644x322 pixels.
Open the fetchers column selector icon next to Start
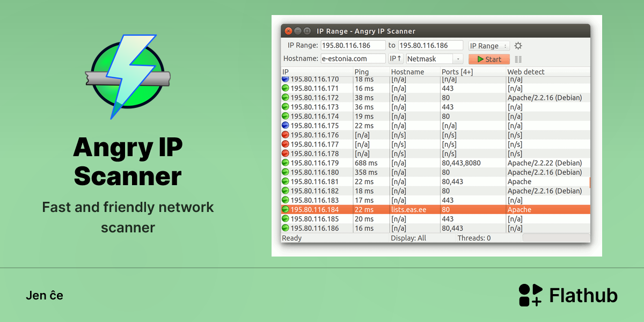tap(518, 60)
